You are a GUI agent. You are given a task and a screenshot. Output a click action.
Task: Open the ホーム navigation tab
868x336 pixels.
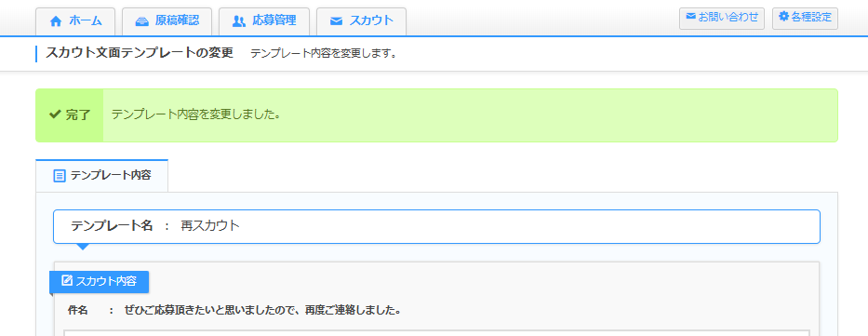coord(75,21)
